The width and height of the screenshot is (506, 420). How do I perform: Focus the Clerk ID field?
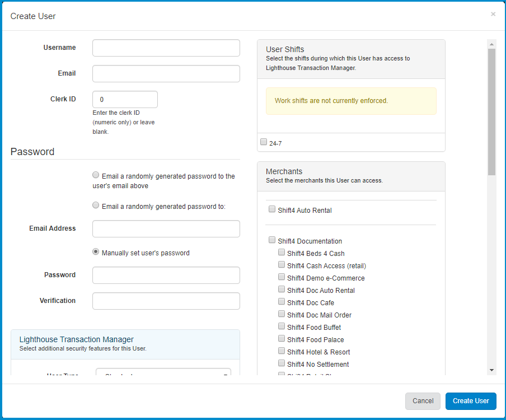coord(125,100)
